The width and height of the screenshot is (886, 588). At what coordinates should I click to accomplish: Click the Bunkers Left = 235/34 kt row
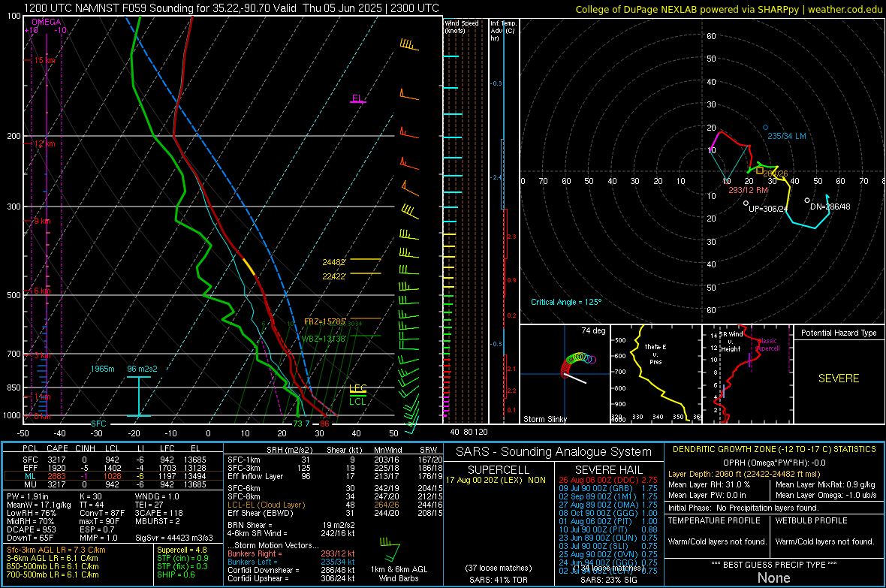point(291,562)
